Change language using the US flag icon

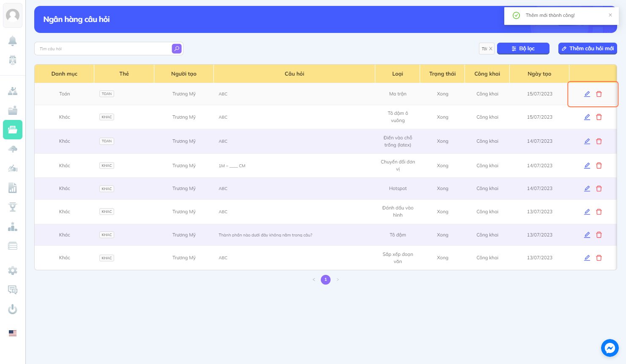tap(13, 333)
